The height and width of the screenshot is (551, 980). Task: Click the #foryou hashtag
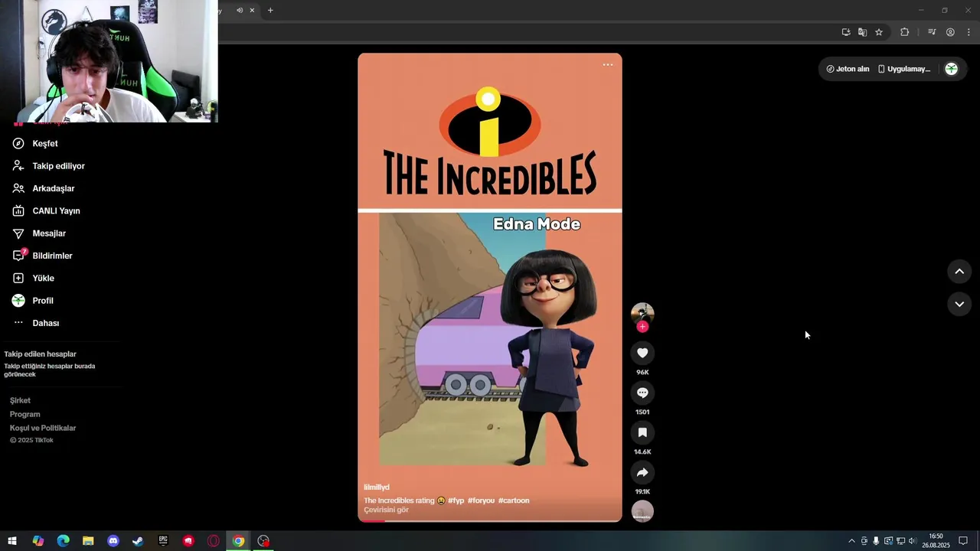481,500
